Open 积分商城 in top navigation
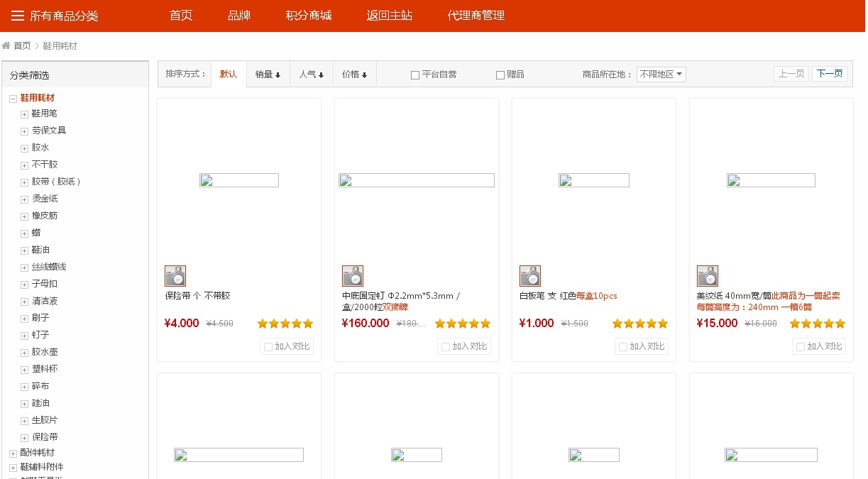The width and height of the screenshot is (868, 479). [x=309, y=16]
